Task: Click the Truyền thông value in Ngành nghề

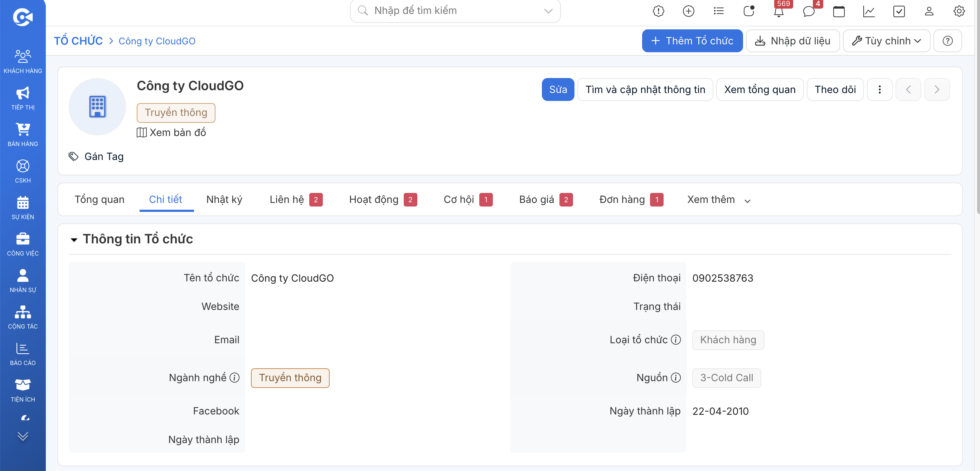Action: pyautogui.click(x=290, y=378)
